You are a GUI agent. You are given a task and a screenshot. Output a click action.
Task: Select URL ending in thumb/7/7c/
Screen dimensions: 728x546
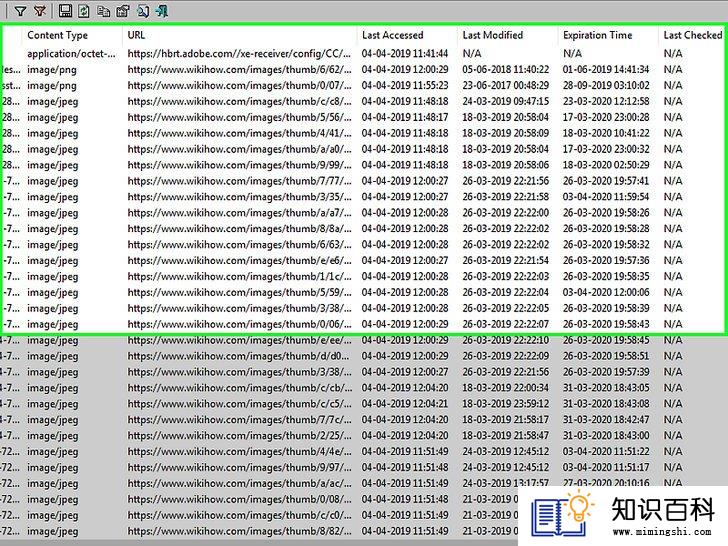[x=239, y=420]
